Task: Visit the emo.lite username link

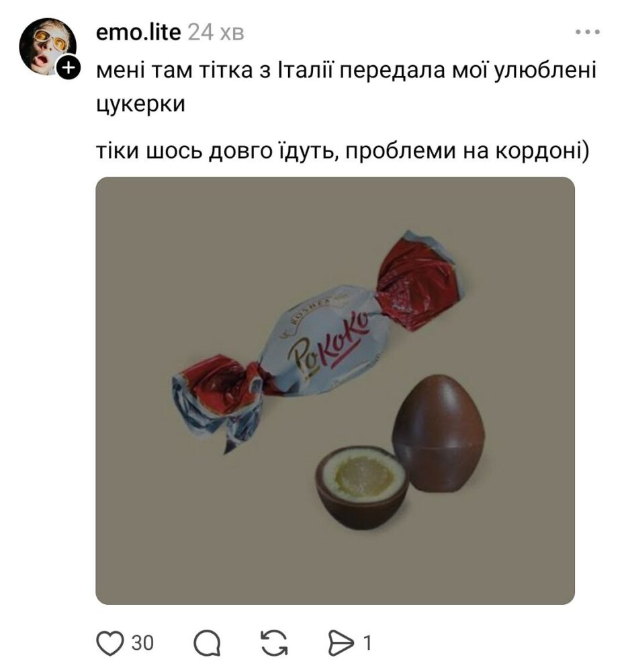Action: coord(138,32)
